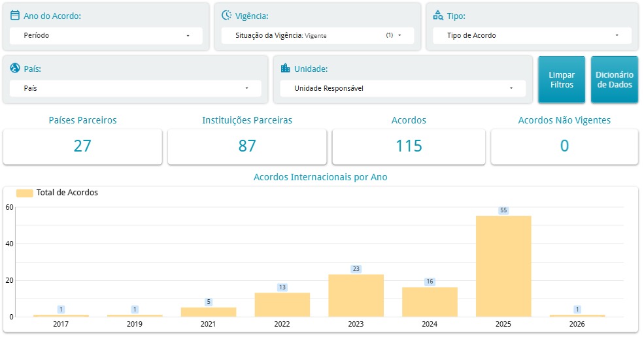644x339 pixels.
Task: Click the shapes icon beside Tipo
Action: pos(438,15)
